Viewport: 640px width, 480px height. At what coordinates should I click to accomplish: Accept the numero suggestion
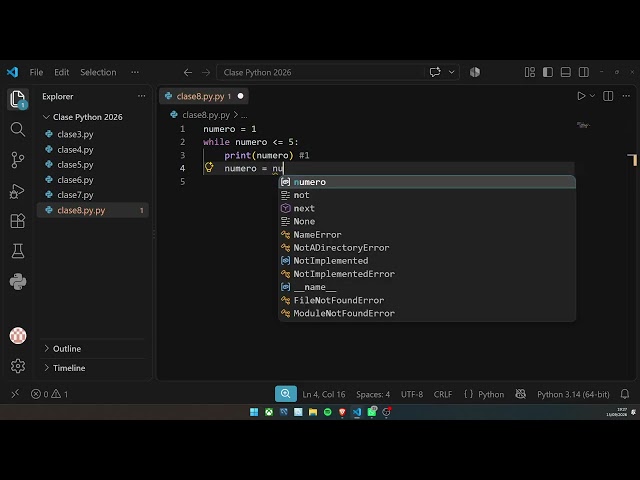pyautogui.click(x=427, y=182)
